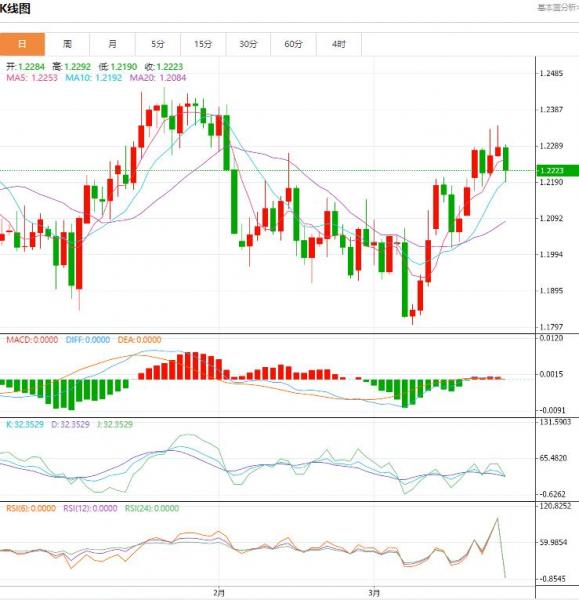This screenshot has width=579, height=600.
Task: Click the RSI(24) indicator label
Action: tap(152, 508)
